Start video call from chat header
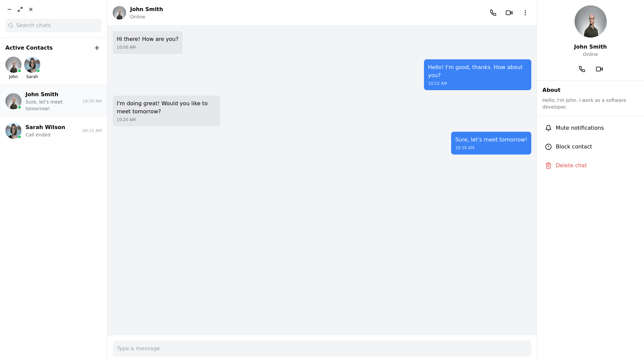This screenshot has width=644, height=362. (509, 13)
